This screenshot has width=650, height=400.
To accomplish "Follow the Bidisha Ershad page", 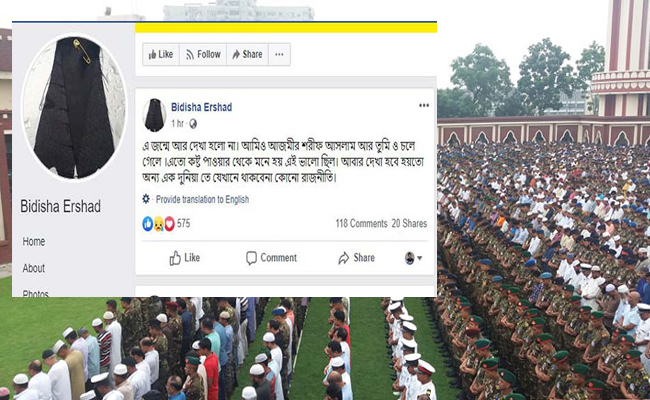I will pyautogui.click(x=203, y=54).
